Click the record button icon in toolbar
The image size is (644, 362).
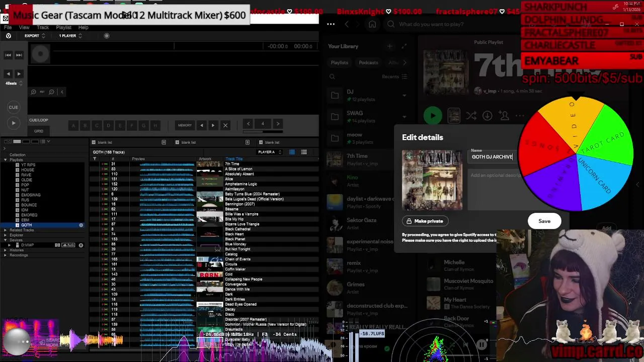106,36
